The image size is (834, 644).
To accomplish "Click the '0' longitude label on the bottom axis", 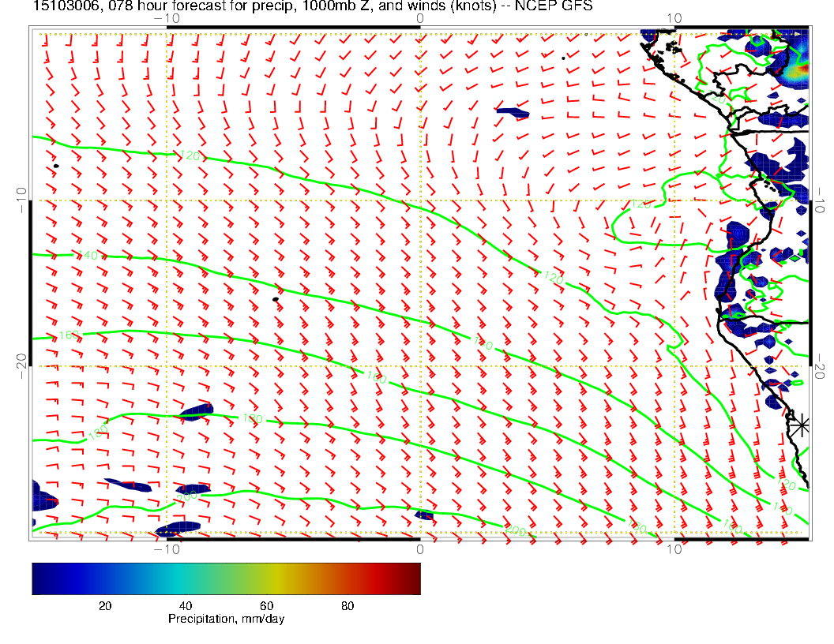I will point(419,549).
